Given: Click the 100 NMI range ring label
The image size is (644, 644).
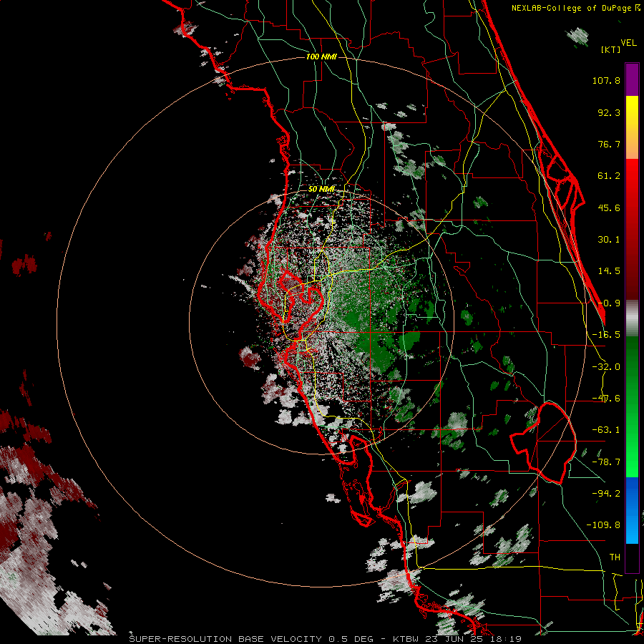Looking at the screenshot, I should (x=321, y=57).
